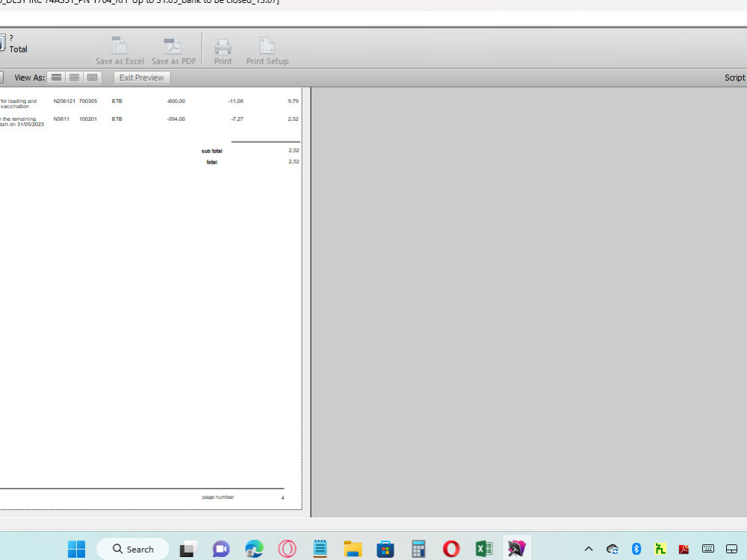Click the N3811 reference value
Screen dimensions: 747x560
pyautogui.click(x=61, y=119)
